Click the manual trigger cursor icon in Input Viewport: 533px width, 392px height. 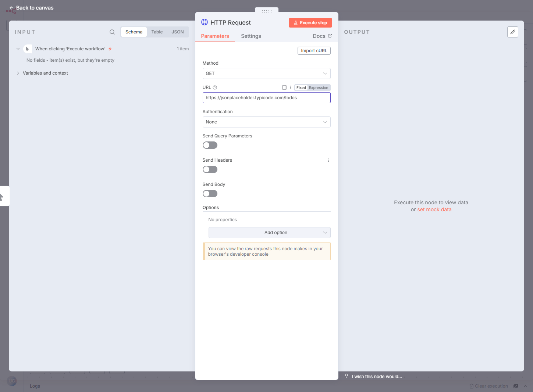28,49
